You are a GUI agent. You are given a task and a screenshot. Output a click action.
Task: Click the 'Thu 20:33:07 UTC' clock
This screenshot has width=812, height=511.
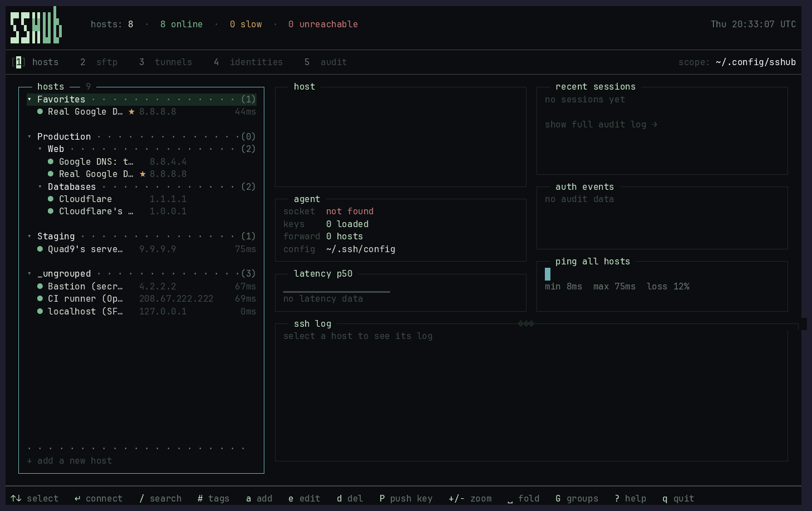pos(754,24)
